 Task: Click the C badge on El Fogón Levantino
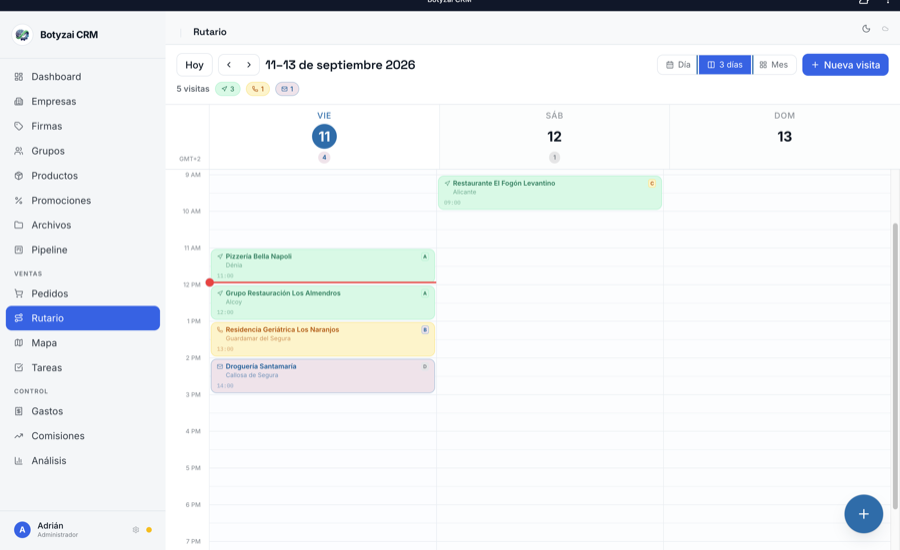pos(652,184)
